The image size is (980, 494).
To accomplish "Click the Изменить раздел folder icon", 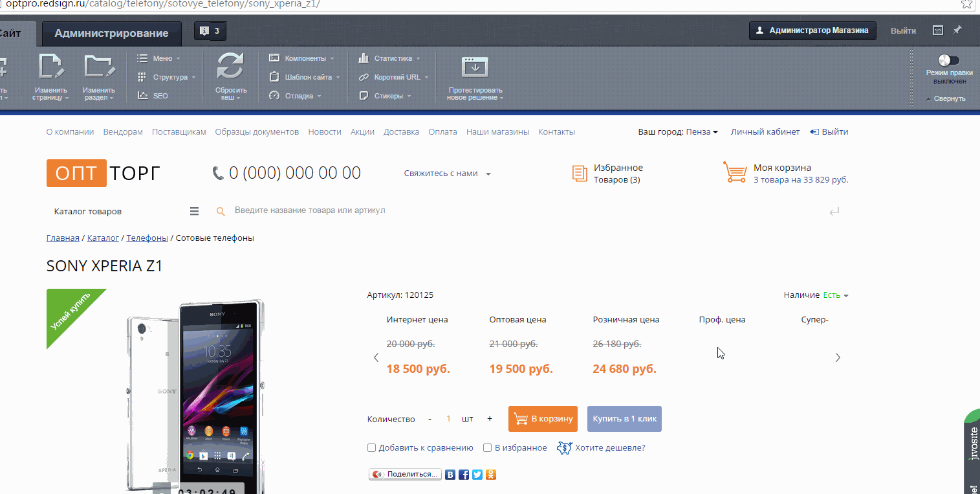I will click(98, 66).
